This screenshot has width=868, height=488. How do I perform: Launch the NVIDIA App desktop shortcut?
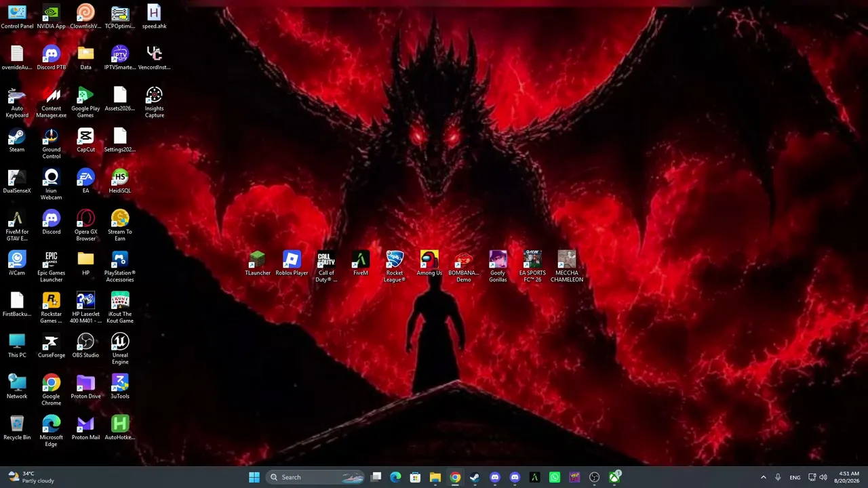coord(52,17)
